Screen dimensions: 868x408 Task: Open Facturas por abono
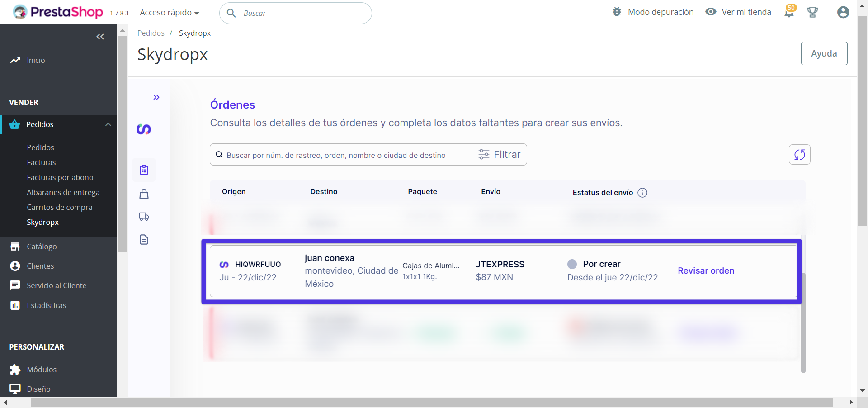coord(60,177)
